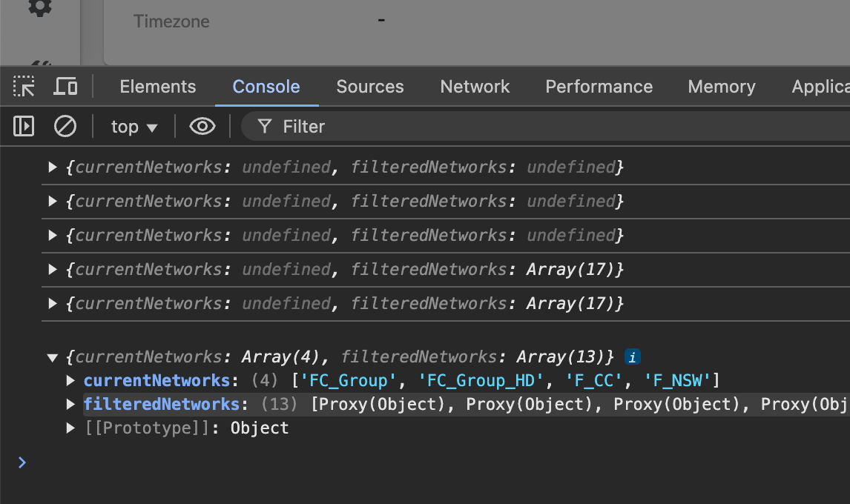
Task: Toggle the device toolbar icon
Action: pyautogui.click(x=65, y=87)
